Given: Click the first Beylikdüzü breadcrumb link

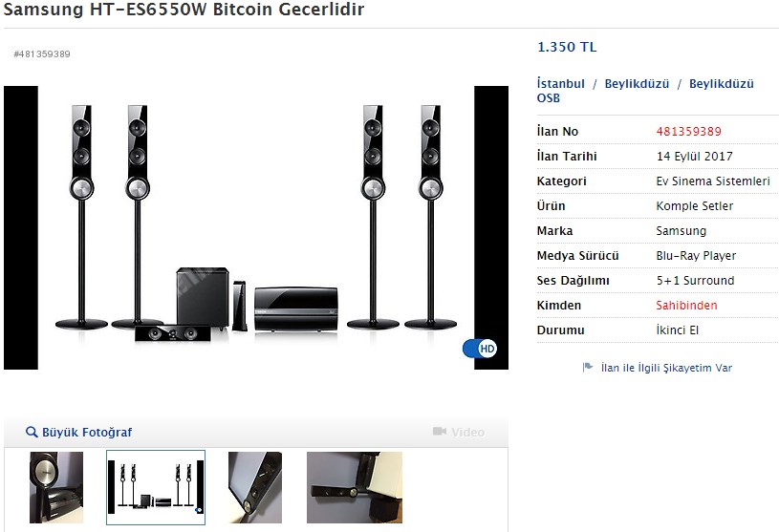Looking at the screenshot, I should [x=637, y=83].
